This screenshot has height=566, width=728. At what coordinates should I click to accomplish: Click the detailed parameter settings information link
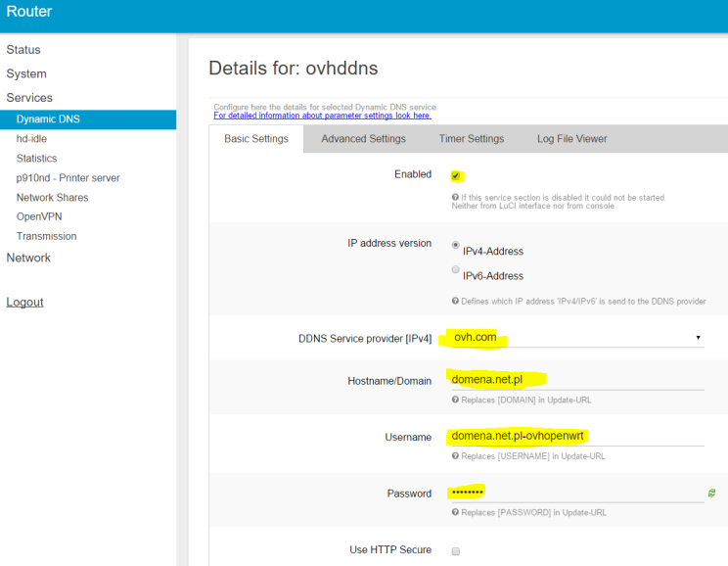322,116
